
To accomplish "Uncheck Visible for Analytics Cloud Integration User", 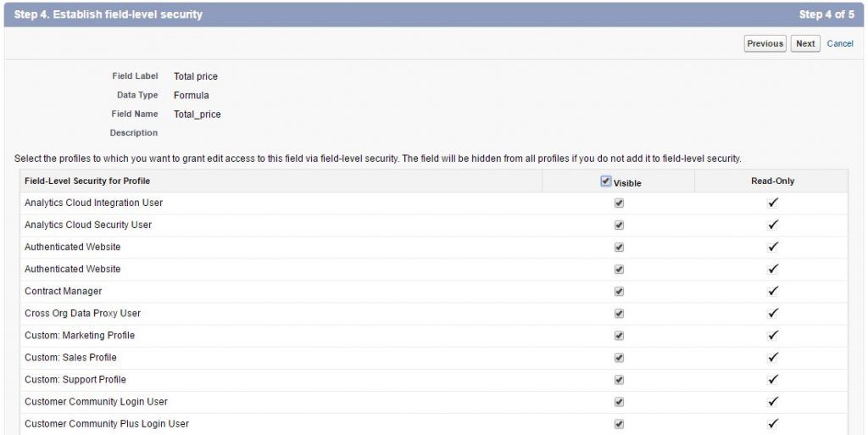I will click(x=619, y=203).
